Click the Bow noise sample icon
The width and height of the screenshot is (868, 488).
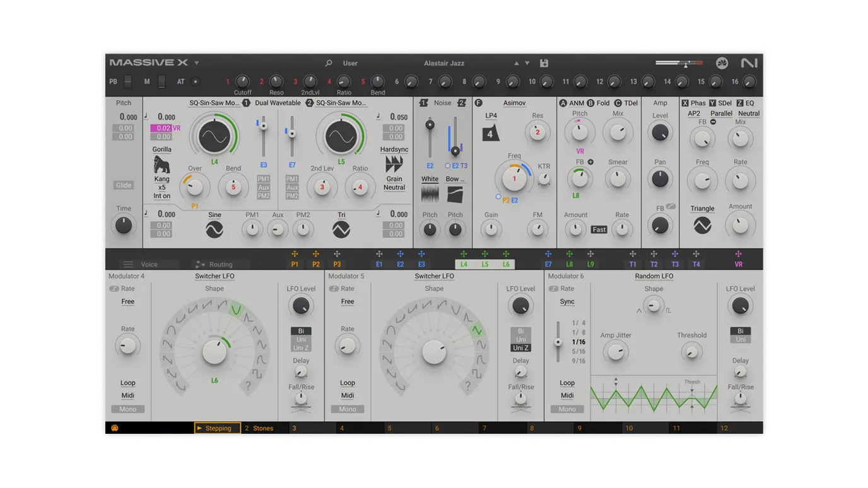[454, 194]
